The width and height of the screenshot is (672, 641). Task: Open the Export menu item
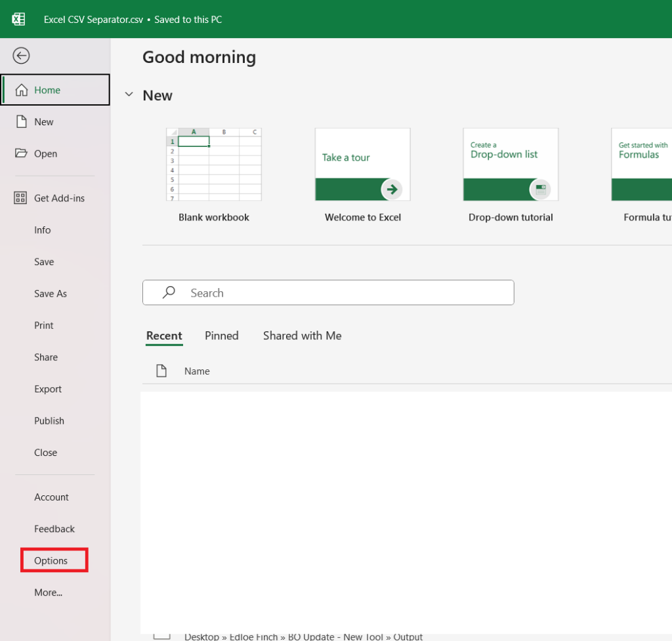pos(48,389)
